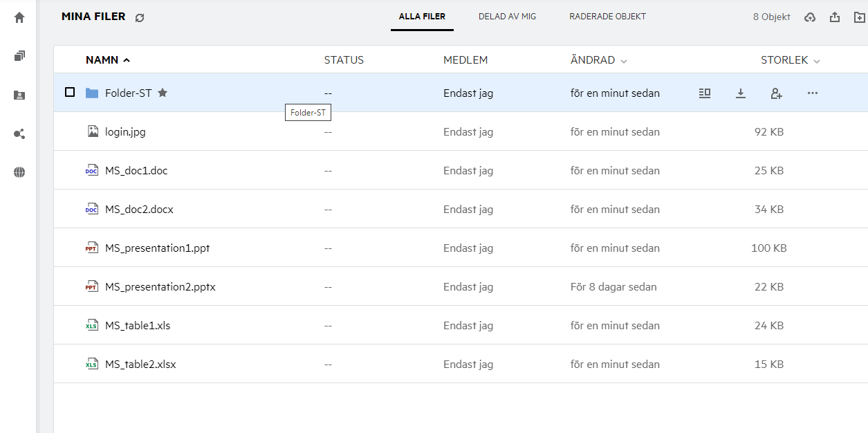The width and height of the screenshot is (868, 433).
Task: Switch to the Delad av mig tab
Action: pyautogui.click(x=507, y=17)
